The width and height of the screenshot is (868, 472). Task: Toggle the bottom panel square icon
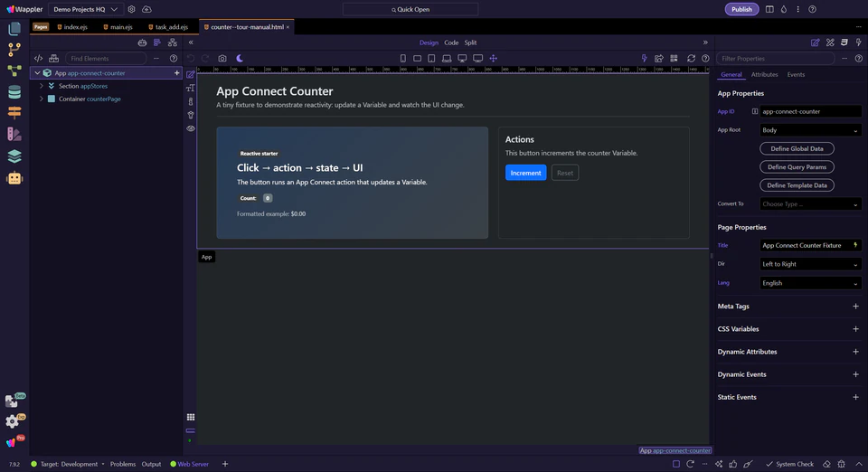coord(676,464)
